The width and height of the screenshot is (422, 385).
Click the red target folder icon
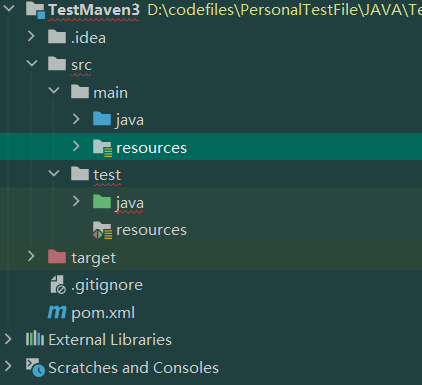click(x=57, y=257)
